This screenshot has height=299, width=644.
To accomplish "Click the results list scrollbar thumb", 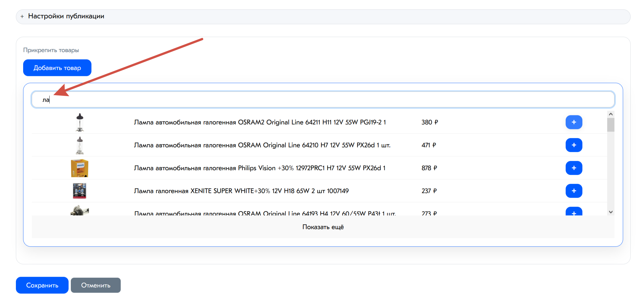I will (x=611, y=125).
